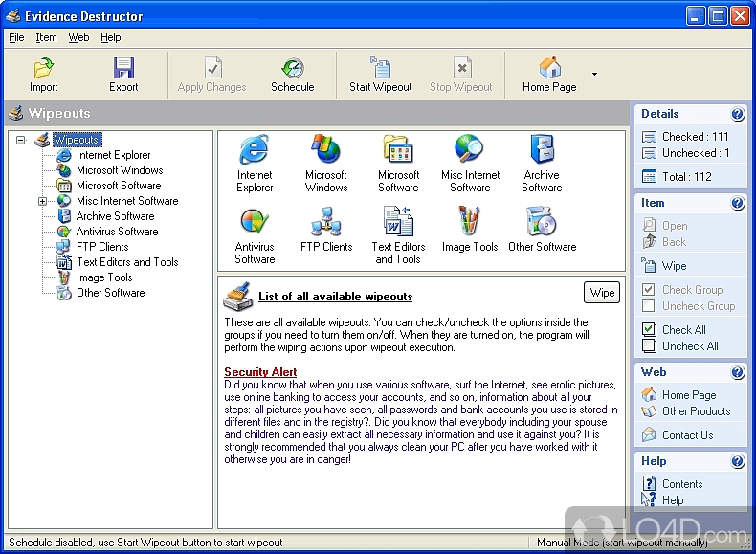The height and width of the screenshot is (554, 756).
Task: Select Wipeouts root item in the tree
Action: (77, 140)
